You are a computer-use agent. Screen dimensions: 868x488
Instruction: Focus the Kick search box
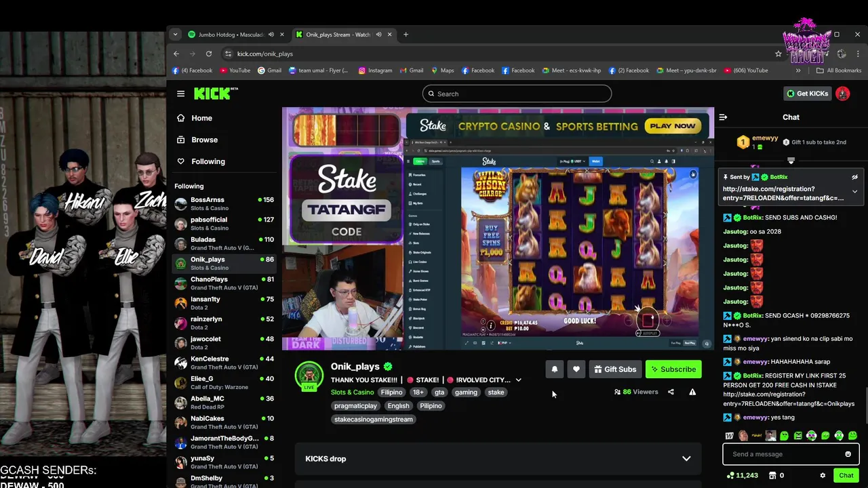[x=517, y=94]
